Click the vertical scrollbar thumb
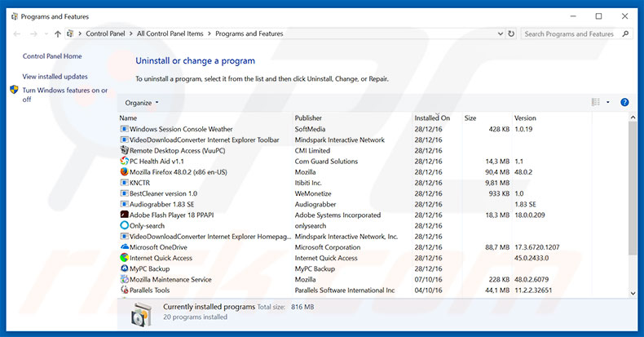Screen dimensions: 644x337 tap(633, 189)
